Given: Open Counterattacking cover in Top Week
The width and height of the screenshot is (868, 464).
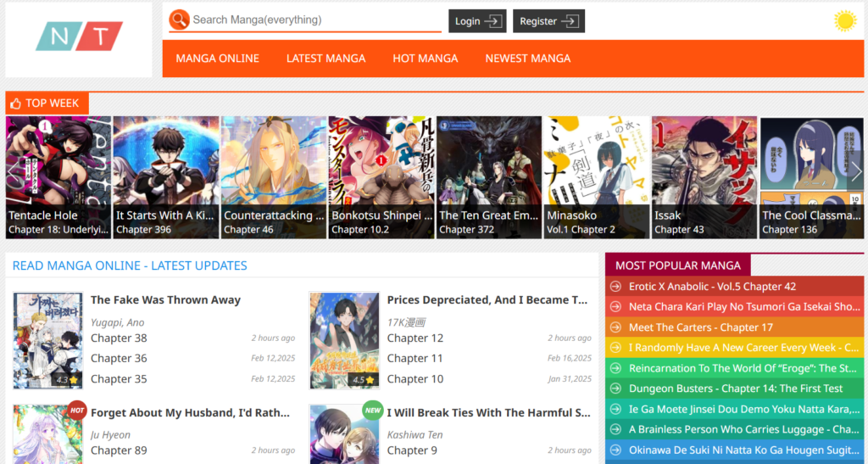Looking at the screenshot, I should coord(274,177).
